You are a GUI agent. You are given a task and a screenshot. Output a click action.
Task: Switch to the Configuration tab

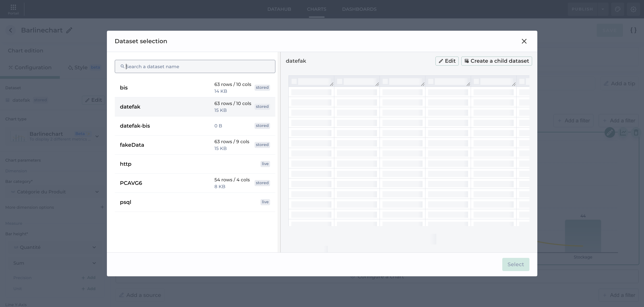pos(30,68)
